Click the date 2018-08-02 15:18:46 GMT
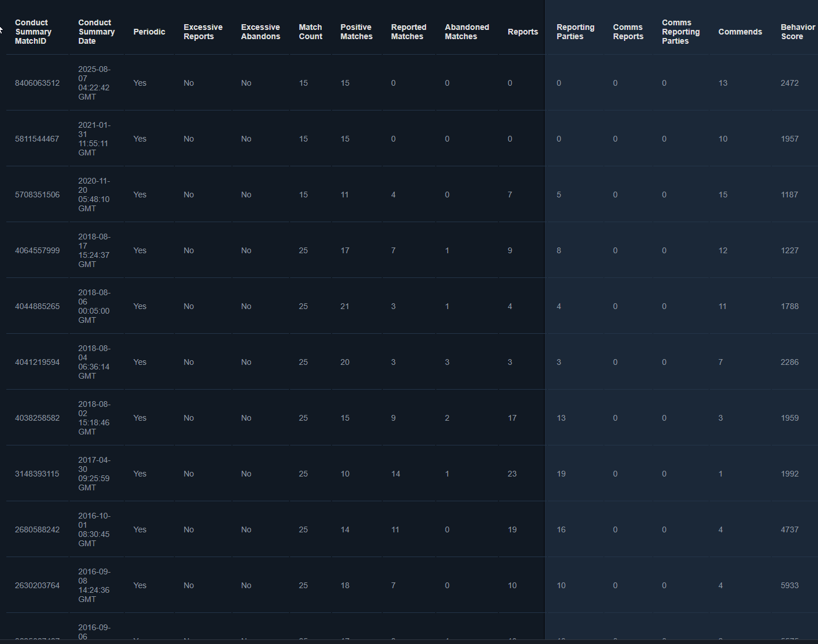 [94, 418]
